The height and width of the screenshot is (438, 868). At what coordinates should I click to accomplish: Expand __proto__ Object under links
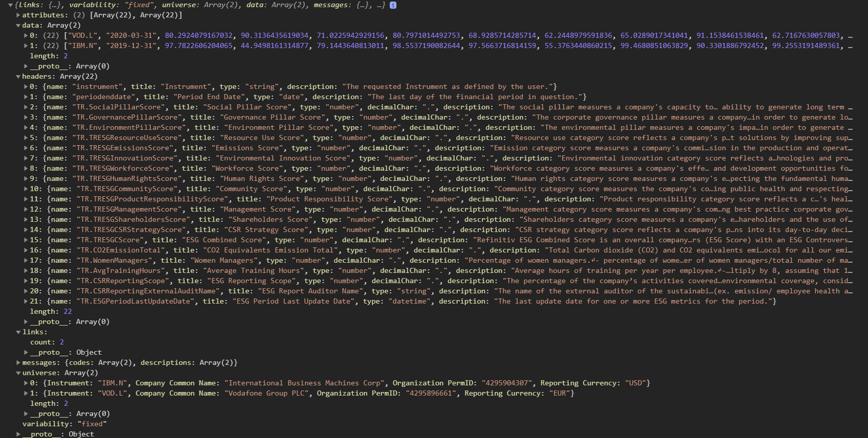26,353
